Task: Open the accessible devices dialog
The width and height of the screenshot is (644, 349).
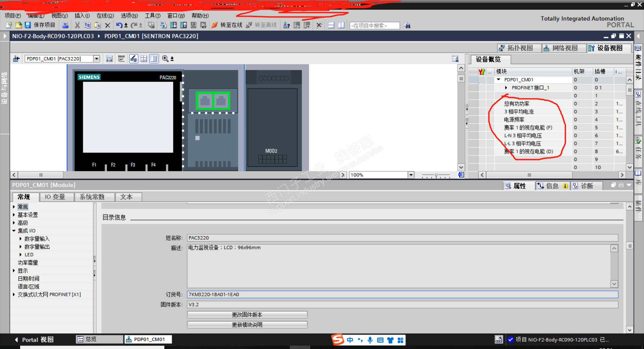Action: pyautogui.click(x=286, y=25)
